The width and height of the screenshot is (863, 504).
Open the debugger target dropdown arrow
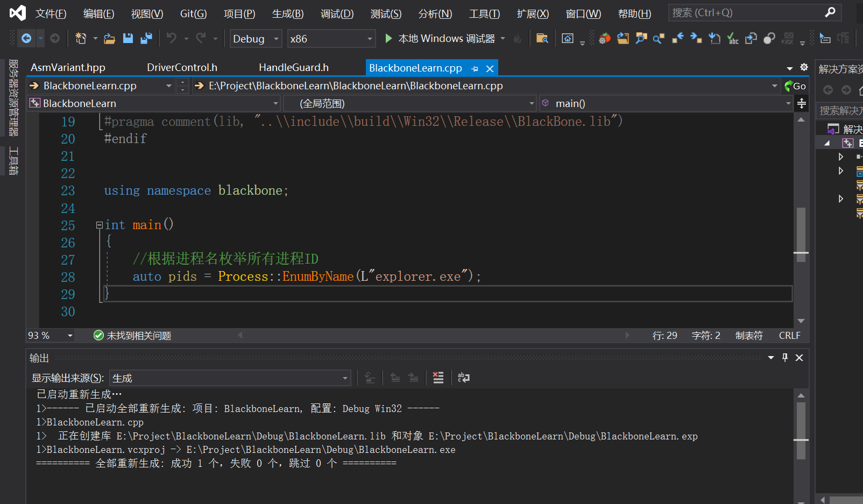(x=503, y=38)
